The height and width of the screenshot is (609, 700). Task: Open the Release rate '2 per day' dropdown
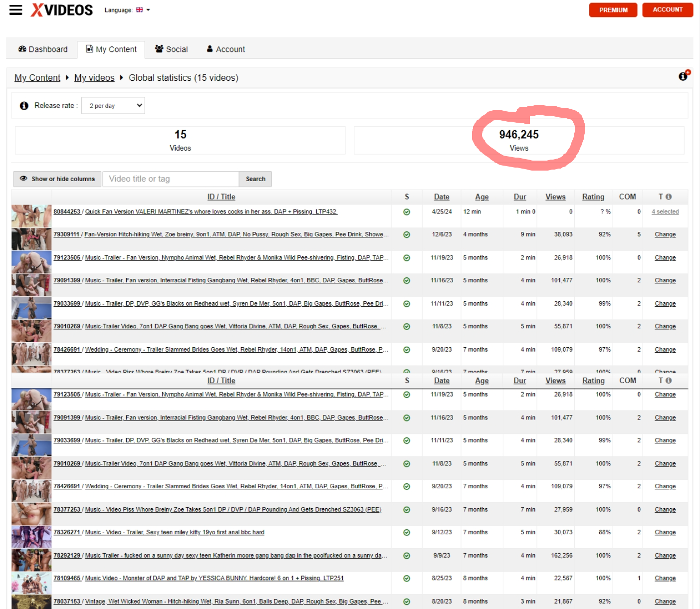coord(113,106)
